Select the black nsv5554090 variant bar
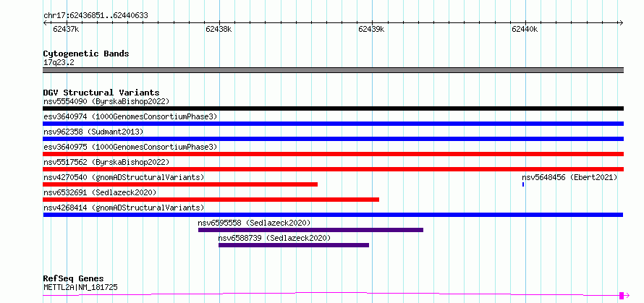Image resolution: width=644 pixels, height=303 pixels. 333,108
